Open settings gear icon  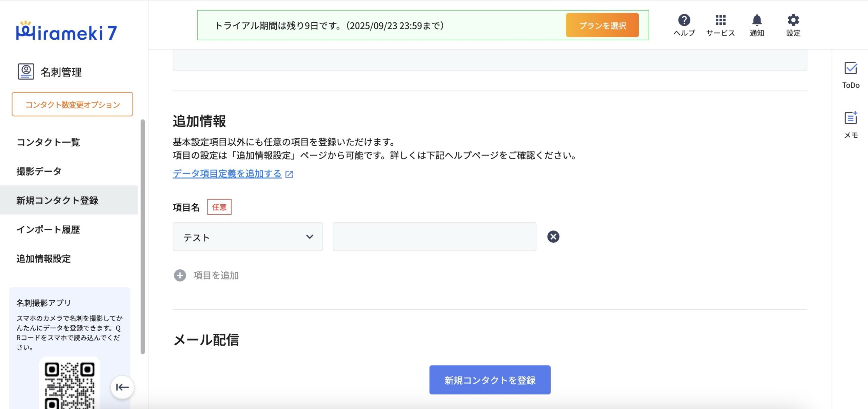[x=793, y=20]
